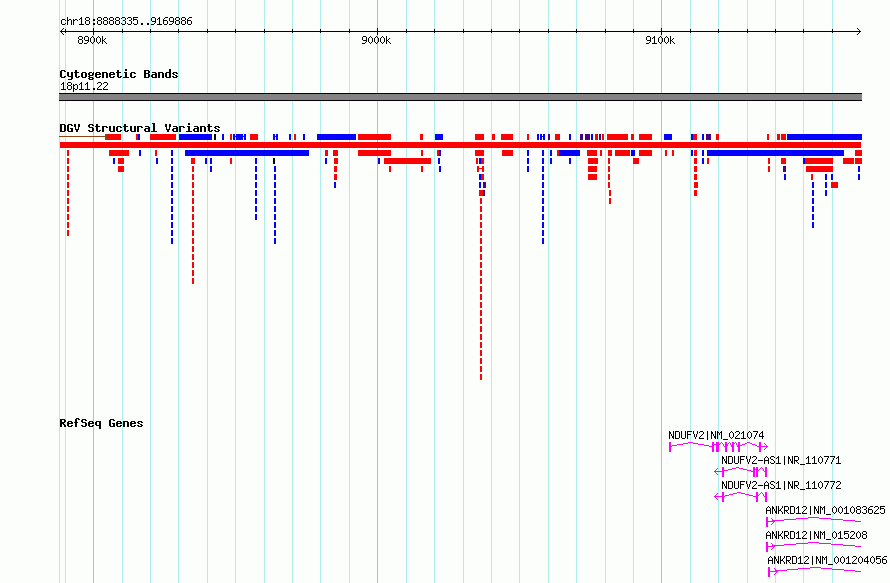Click the ANKRD12 NM_001204056 gene glyph
The image size is (890, 583).
tap(815, 571)
